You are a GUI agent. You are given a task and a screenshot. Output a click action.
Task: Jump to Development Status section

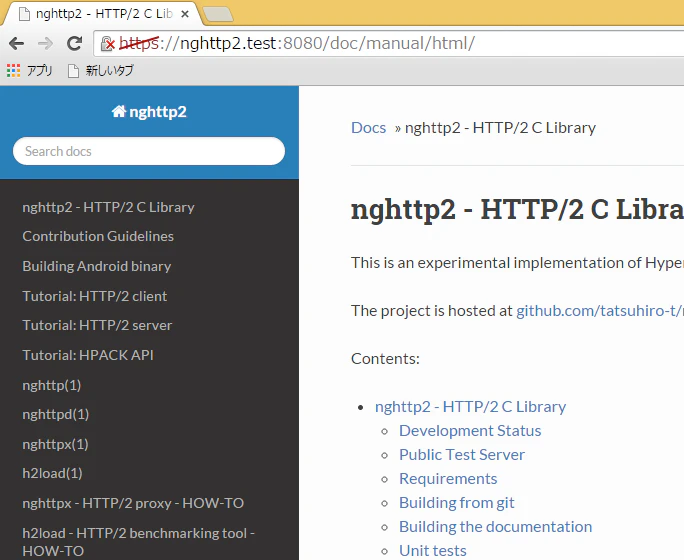[x=470, y=431]
